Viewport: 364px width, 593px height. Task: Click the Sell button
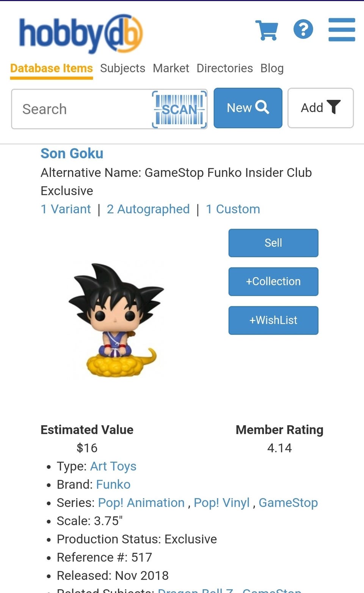click(x=273, y=243)
